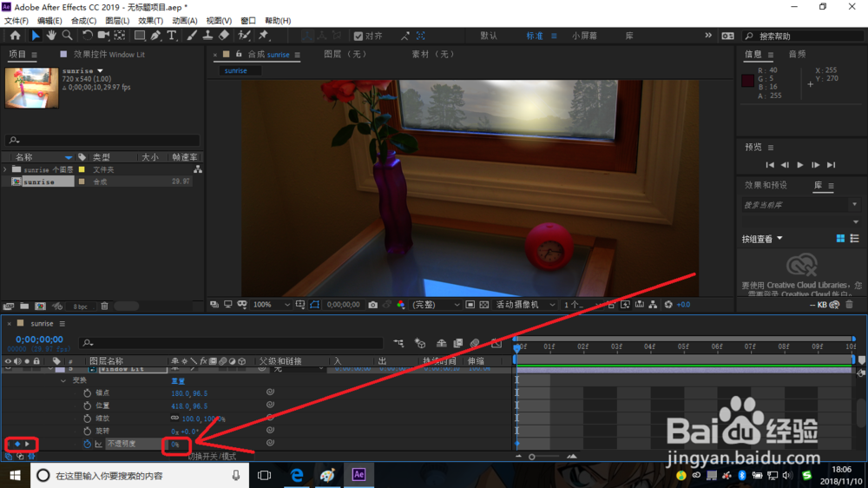Open the 合成(C) menu

[83, 21]
